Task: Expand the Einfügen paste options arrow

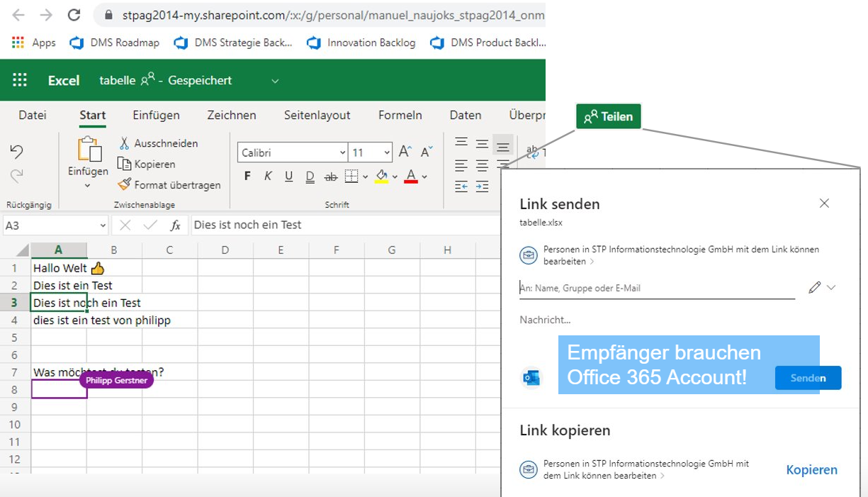Action: click(x=88, y=186)
